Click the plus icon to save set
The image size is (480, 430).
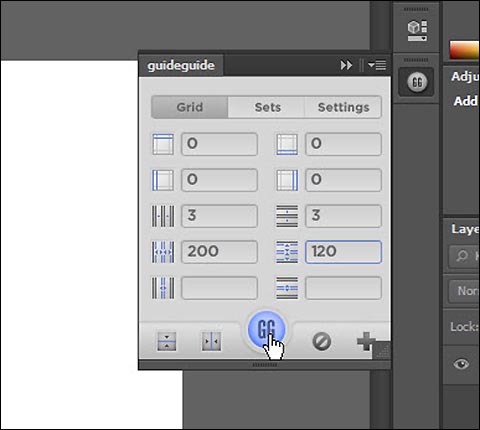(366, 341)
